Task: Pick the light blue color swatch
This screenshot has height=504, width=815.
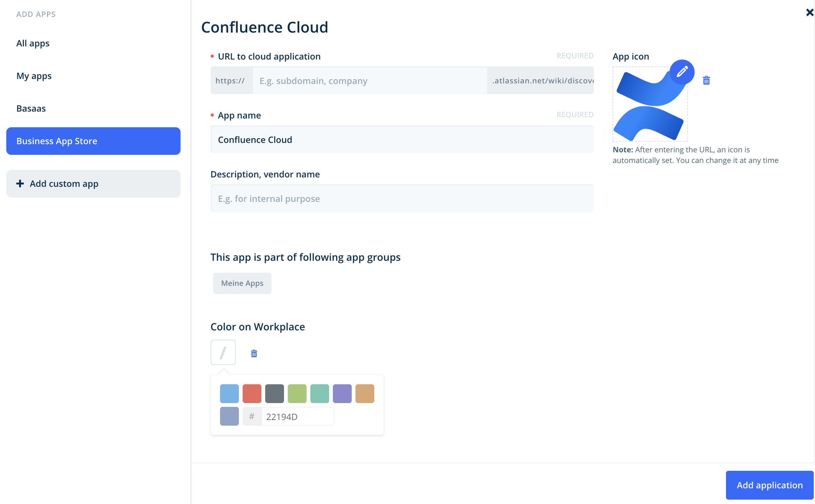Action: [x=229, y=394]
